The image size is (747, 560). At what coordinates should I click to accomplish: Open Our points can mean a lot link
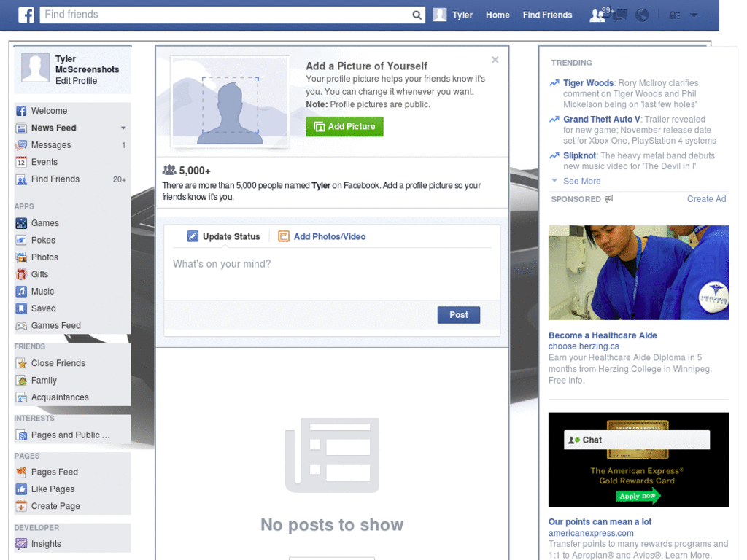tap(600, 521)
